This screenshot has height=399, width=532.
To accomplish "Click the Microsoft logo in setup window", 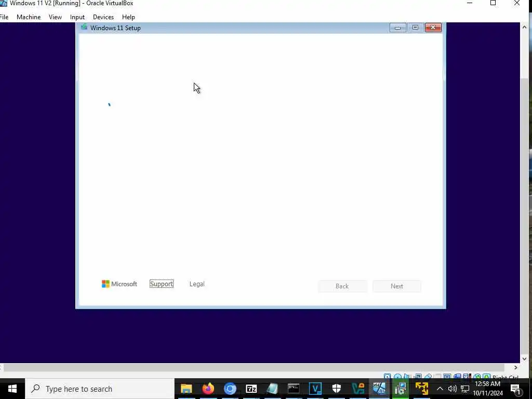I will (119, 284).
